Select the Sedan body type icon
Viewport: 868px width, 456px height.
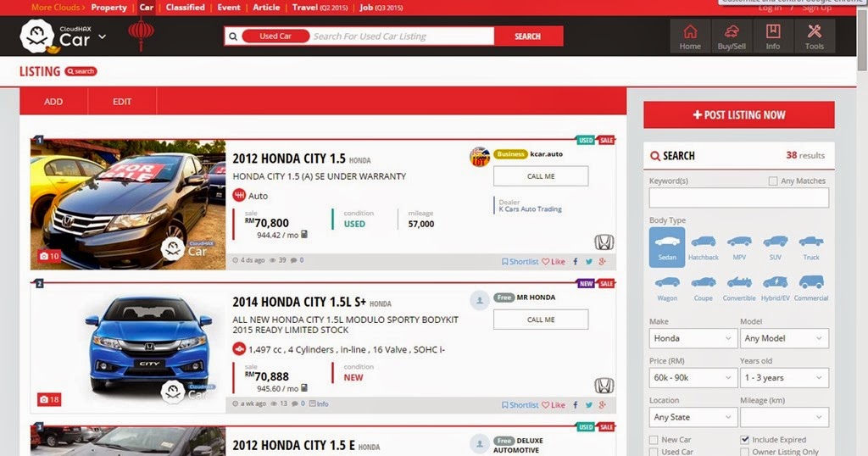(x=667, y=247)
